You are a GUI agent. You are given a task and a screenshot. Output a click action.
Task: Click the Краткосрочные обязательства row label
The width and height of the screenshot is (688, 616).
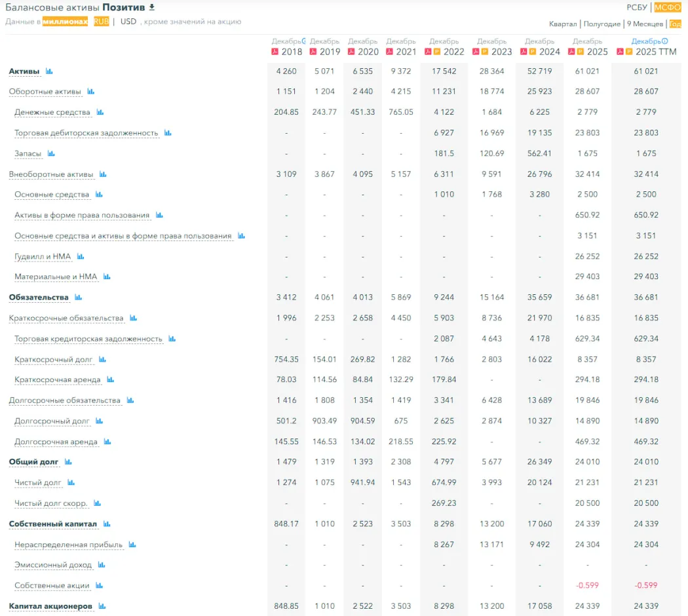[x=66, y=318]
